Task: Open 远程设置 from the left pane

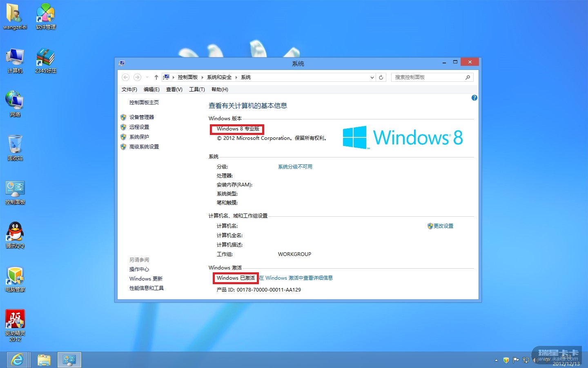Action: click(139, 127)
